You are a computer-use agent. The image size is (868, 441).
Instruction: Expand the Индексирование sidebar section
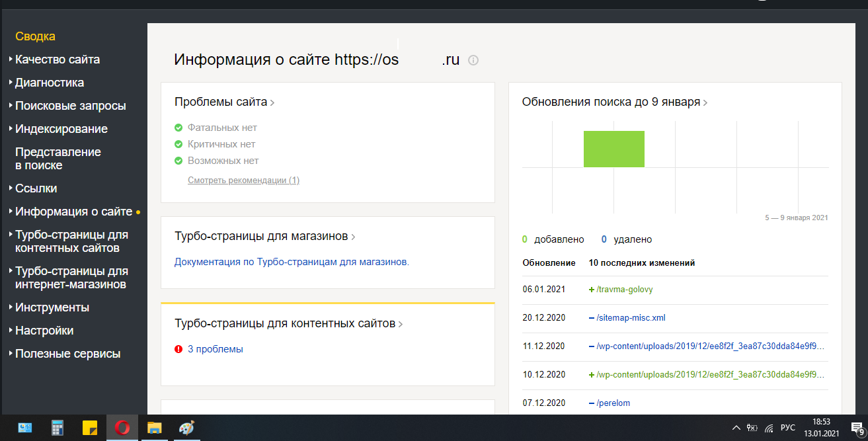click(61, 129)
